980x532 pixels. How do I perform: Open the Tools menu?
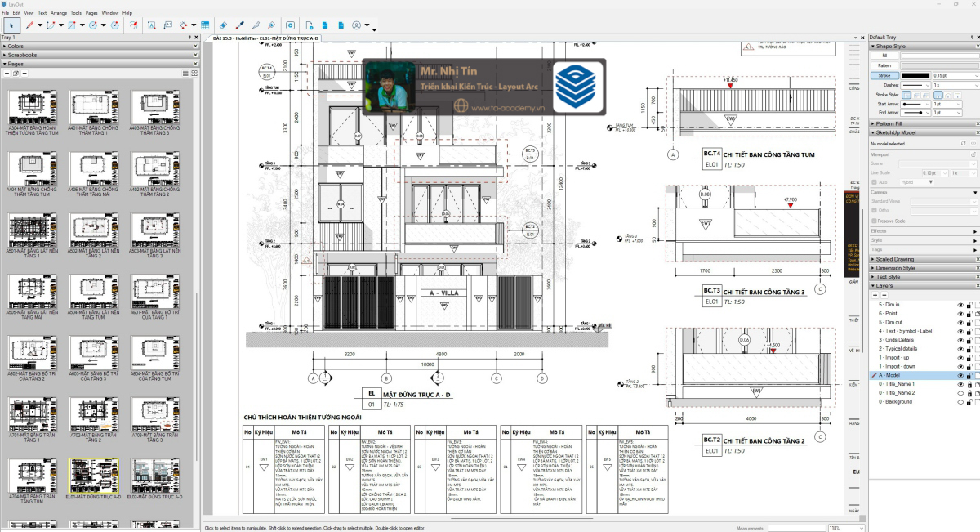pyautogui.click(x=76, y=13)
